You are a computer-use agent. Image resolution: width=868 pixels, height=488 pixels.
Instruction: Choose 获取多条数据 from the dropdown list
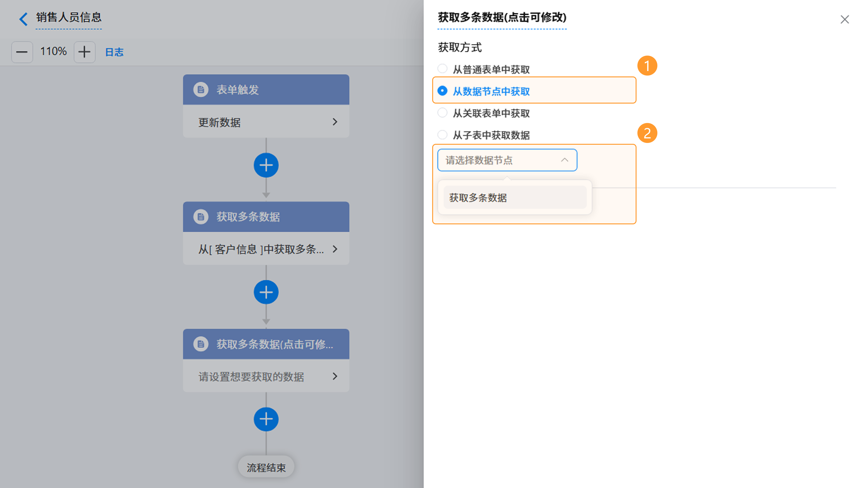point(515,197)
